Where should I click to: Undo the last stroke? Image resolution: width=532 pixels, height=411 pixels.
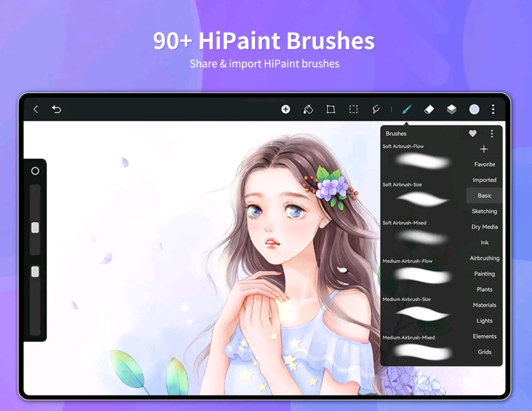tap(57, 109)
